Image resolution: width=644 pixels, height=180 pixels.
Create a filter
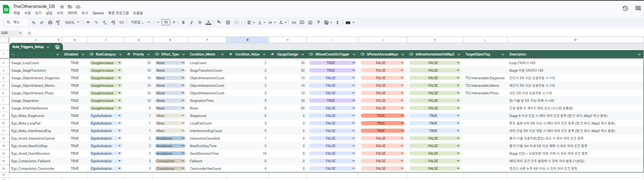(x=319, y=23)
